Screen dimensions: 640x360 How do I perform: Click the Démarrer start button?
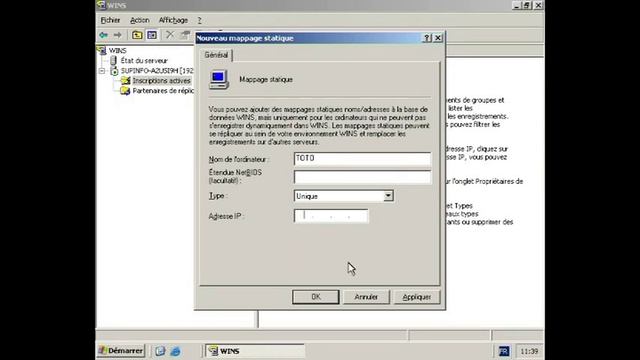pyautogui.click(x=121, y=351)
